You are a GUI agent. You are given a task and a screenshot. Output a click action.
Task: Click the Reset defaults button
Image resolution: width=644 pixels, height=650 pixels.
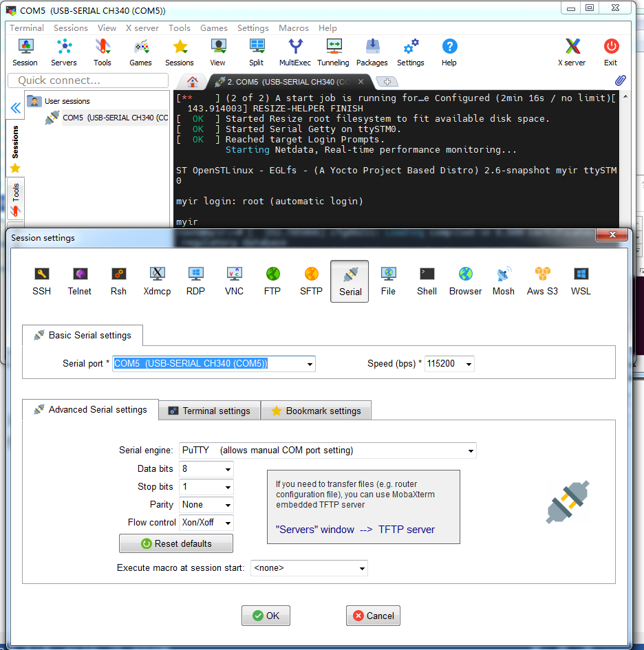tap(176, 543)
